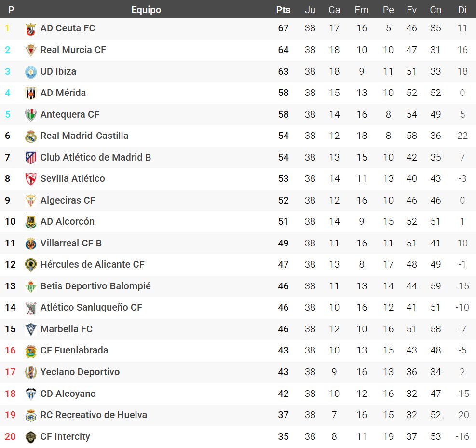Viewport: 476px width, 448px height.
Task: Click the Real Murcia CF badge
Action: click(31, 50)
